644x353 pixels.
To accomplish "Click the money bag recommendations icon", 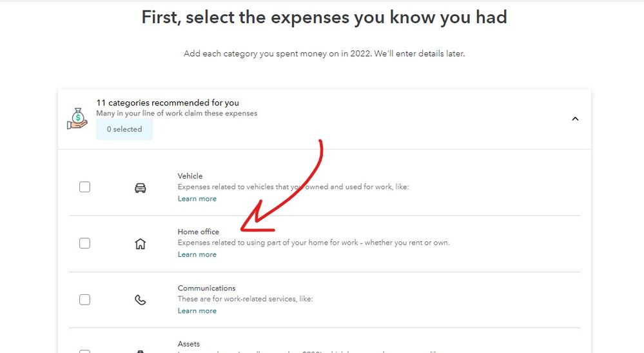I will click(77, 119).
